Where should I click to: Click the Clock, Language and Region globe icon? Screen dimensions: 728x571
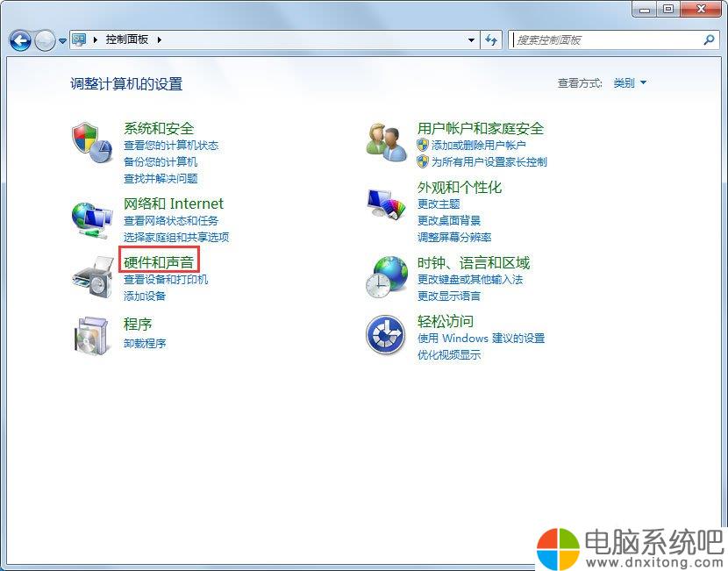[386, 277]
